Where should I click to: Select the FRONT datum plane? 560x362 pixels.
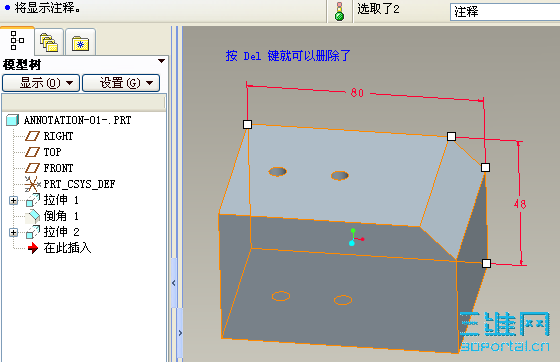(58, 168)
